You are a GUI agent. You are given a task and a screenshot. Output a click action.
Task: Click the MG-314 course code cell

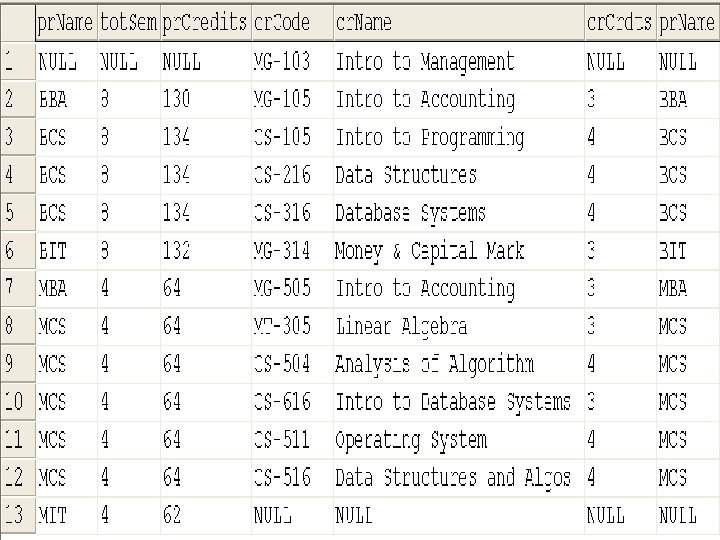click(292, 251)
